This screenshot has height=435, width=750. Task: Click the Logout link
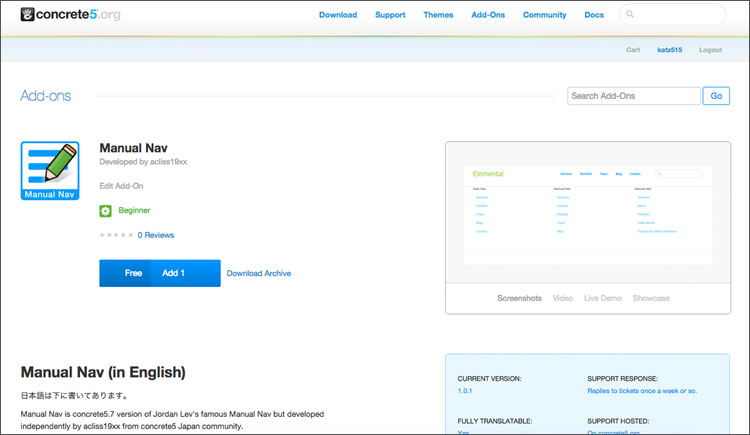pyautogui.click(x=710, y=50)
